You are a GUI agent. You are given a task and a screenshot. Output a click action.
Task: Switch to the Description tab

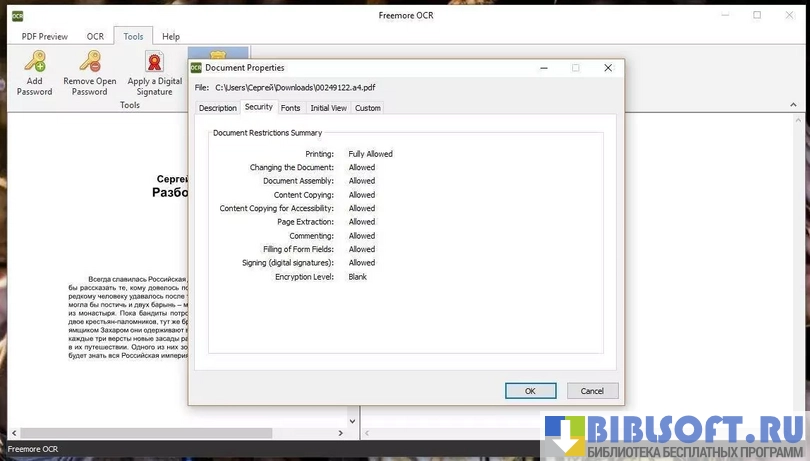point(217,108)
